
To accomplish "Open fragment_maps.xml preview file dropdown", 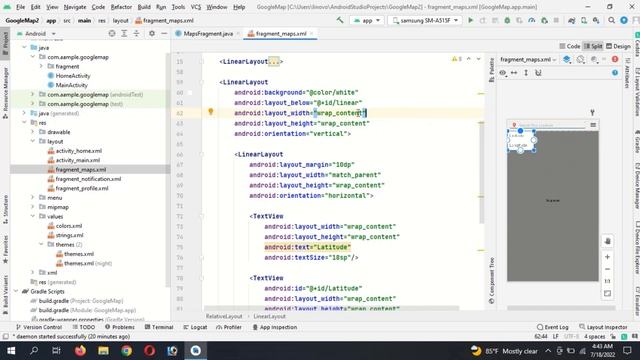I will point(528,60).
